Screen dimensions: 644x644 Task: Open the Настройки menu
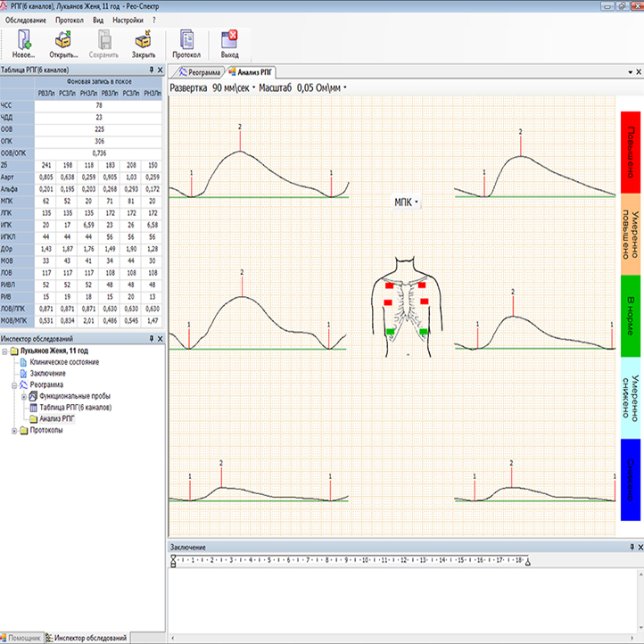128,21
